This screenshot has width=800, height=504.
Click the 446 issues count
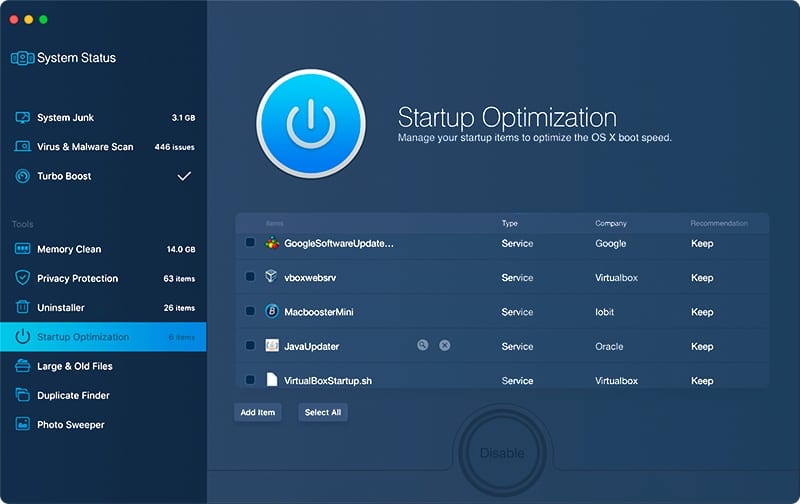(x=174, y=147)
